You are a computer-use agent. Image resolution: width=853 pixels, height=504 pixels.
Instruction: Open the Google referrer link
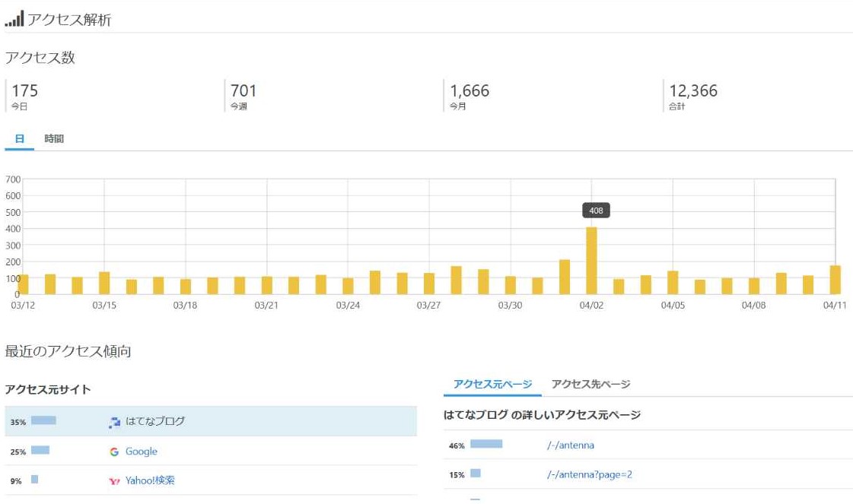pyautogui.click(x=142, y=452)
